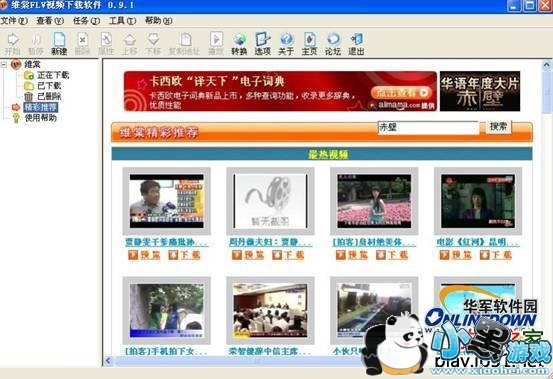
Task: Go to 主页 (Homepage) via toolbar
Action: coord(309,44)
